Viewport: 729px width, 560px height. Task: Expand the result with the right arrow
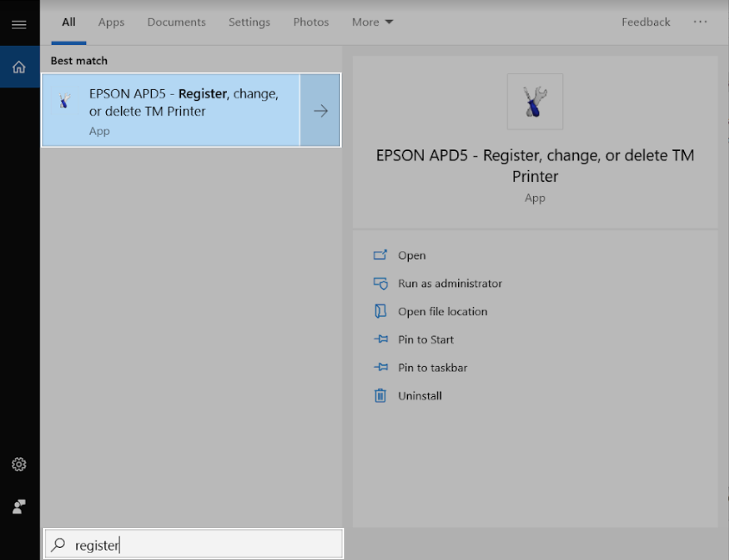(x=320, y=110)
